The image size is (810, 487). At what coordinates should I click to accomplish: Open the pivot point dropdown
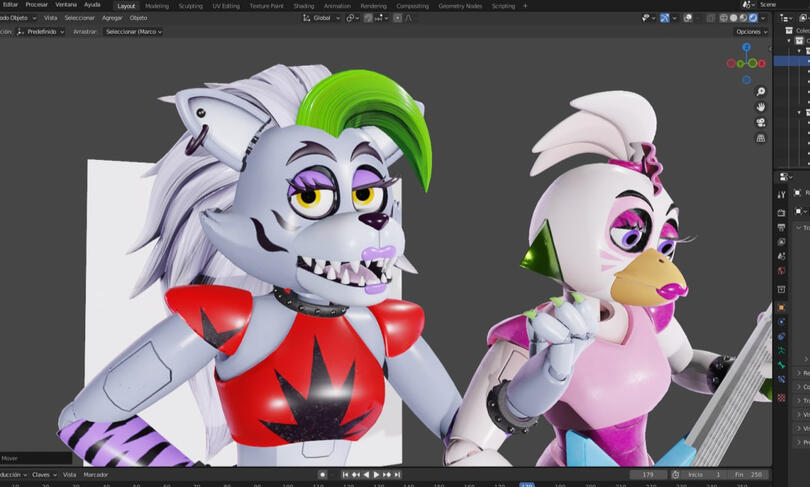(352, 18)
